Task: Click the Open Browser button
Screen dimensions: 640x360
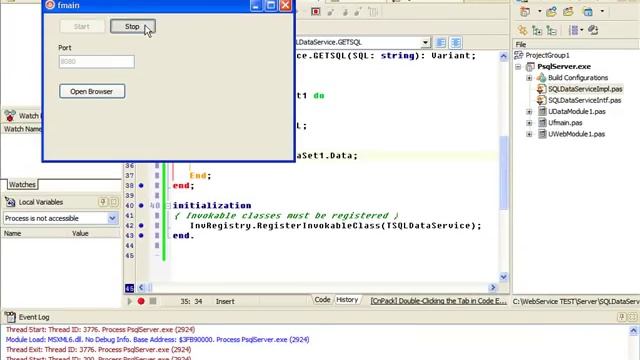Action: (x=92, y=91)
